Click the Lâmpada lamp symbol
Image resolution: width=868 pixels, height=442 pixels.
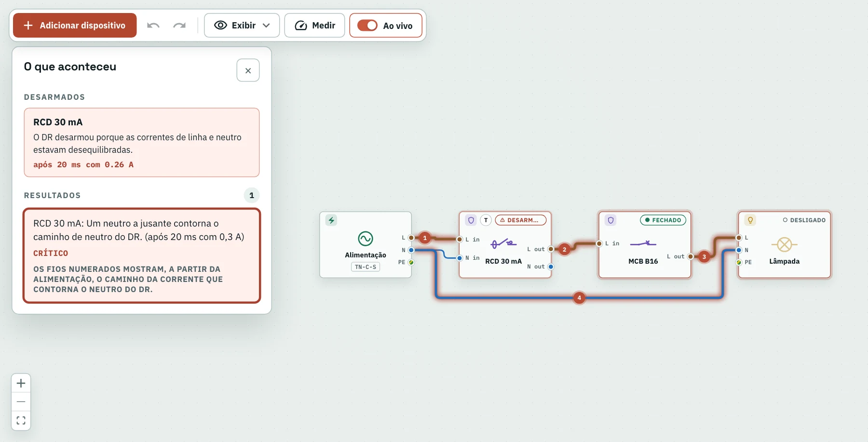click(x=785, y=244)
